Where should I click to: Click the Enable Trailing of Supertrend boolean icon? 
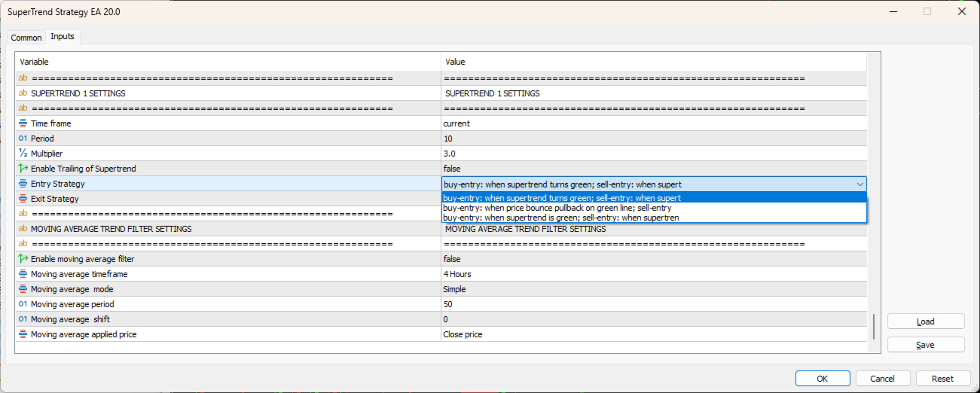(23, 169)
